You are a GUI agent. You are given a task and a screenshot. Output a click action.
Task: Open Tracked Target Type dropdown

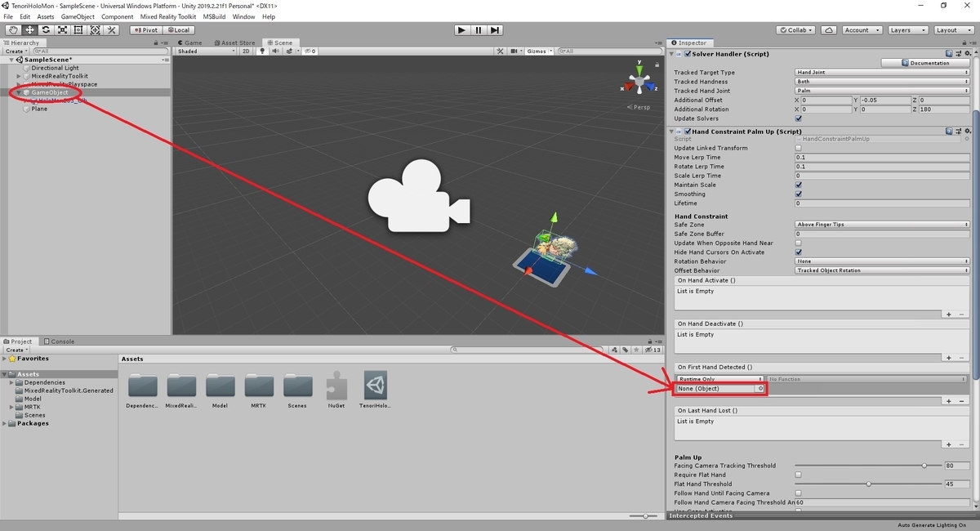[882, 72]
